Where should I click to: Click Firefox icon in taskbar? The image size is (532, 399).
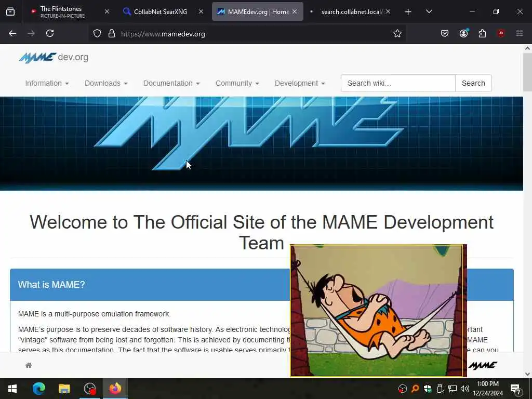115,389
